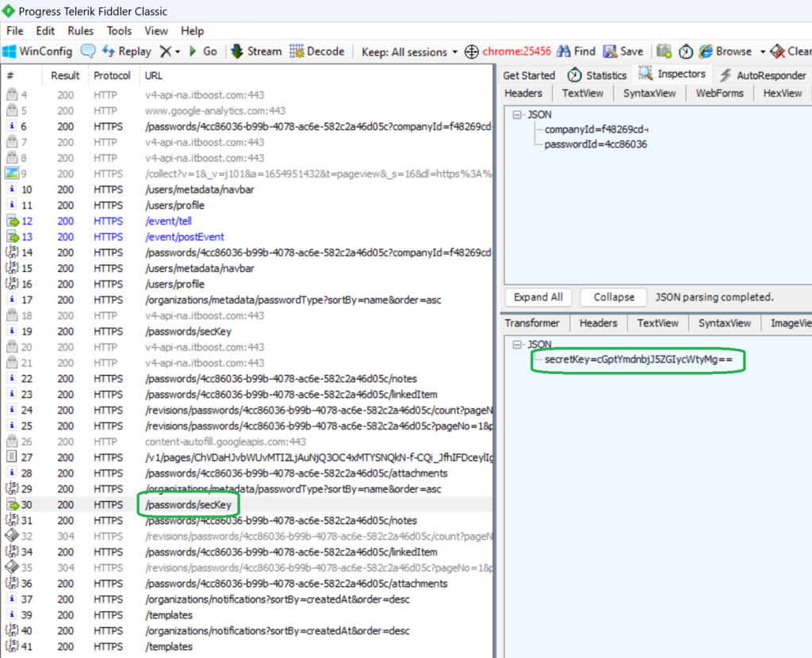Switch to the Statistics tab

pyautogui.click(x=597, y=75)
